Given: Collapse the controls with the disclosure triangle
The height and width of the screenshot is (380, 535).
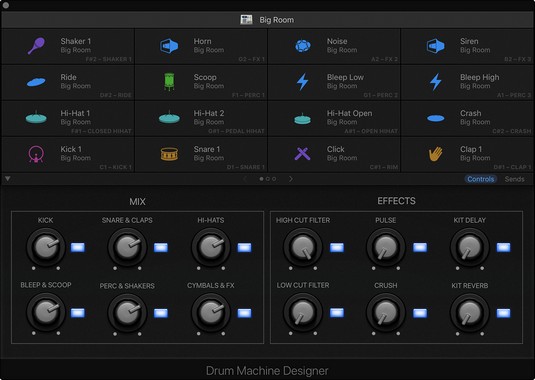Looking at the screenshot, I should tap(8, 179).
